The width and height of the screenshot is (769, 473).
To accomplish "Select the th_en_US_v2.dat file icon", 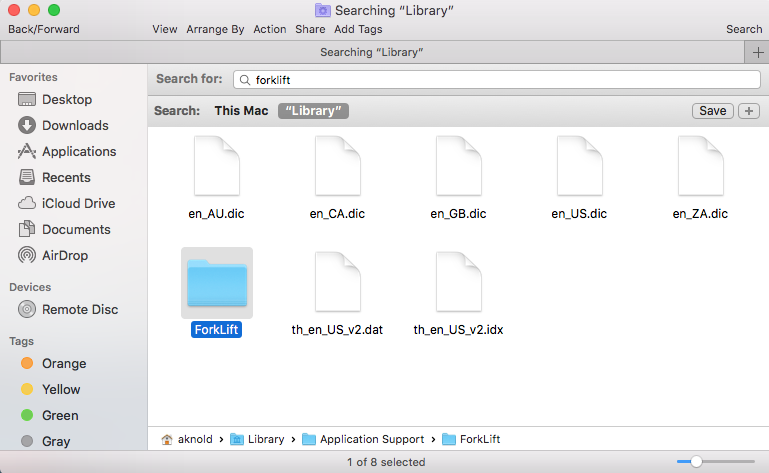I will pos(338,282).
